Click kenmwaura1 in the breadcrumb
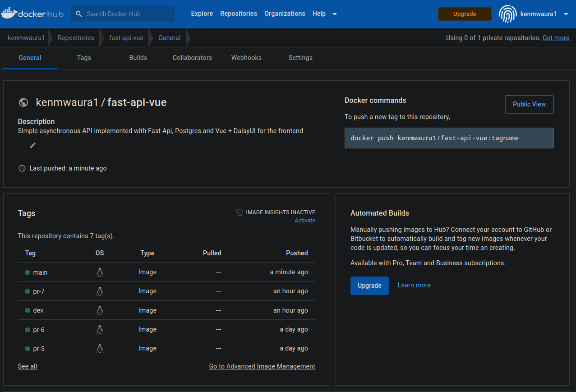Screen dimensions: 576x392 pos(27,38)
